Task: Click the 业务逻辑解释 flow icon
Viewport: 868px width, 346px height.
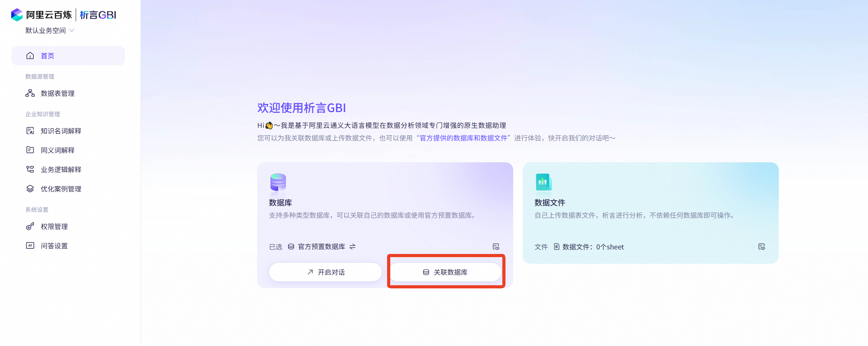Action: pos(30,169)
